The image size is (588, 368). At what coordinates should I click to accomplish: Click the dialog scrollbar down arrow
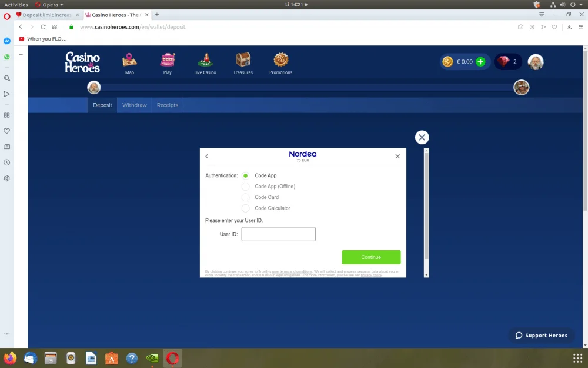tap(426, 275)
